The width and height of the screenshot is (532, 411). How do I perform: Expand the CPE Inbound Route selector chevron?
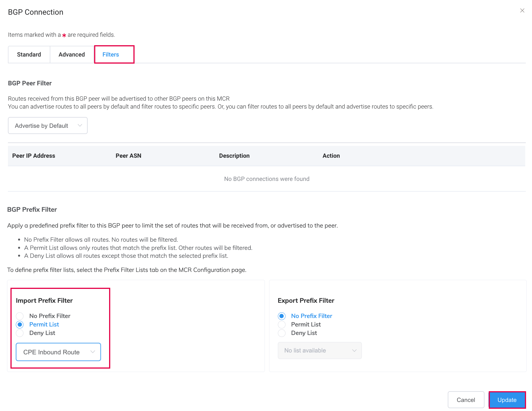point(93,352)
